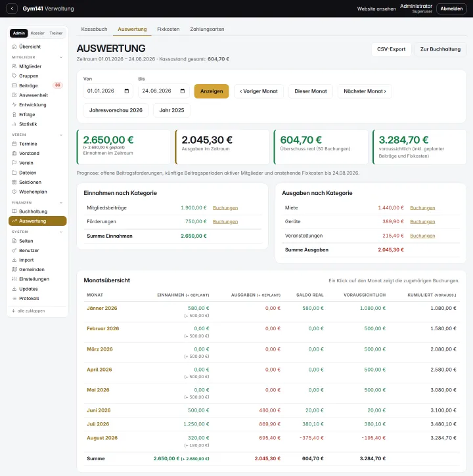Open Buchungen link for Miete
473x476 pixels.
click(422, 208)
